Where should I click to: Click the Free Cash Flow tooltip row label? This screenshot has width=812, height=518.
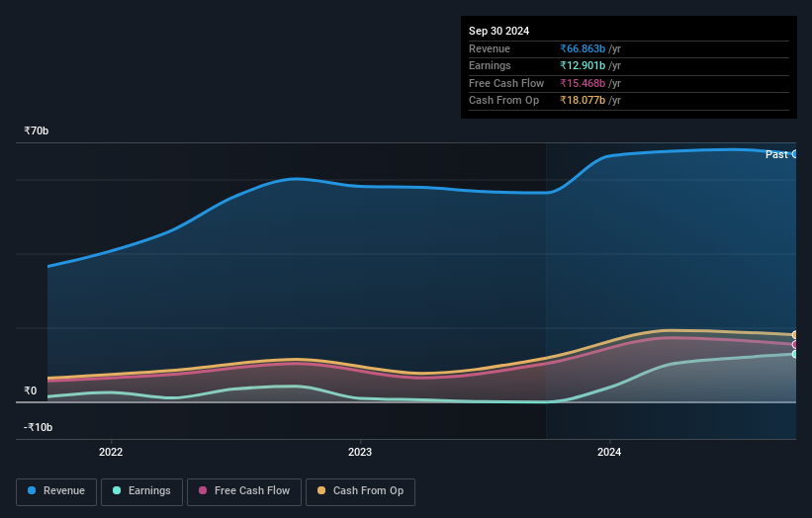click(x=506, y=83)
